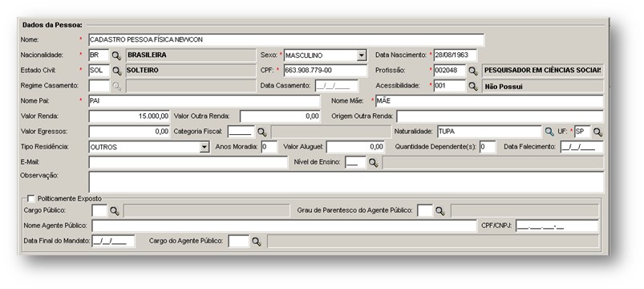Focus the Estado Civil code field SOL
The image size is (644, 289).
point(99,71)
